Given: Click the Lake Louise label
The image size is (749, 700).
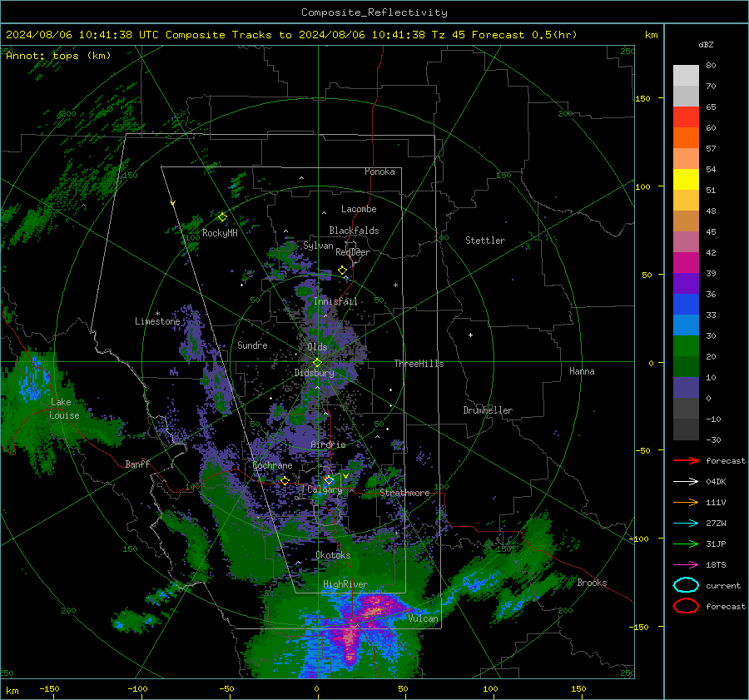Looking at the screenshot, I should coord(64,409).
